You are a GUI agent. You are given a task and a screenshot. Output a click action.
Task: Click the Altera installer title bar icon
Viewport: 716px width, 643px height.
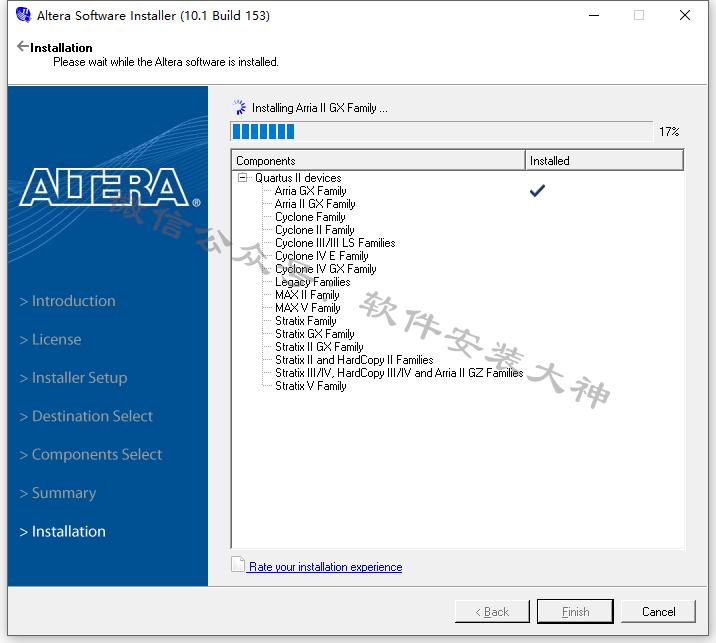pos(23,15)
